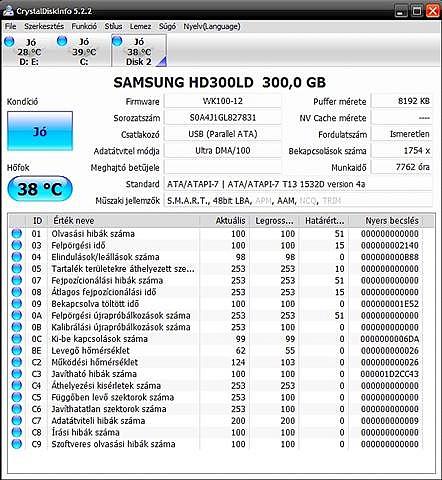Click the 38 °C temperature button
Viewport: 442px width, 480px height.
[x=40, y=189]
